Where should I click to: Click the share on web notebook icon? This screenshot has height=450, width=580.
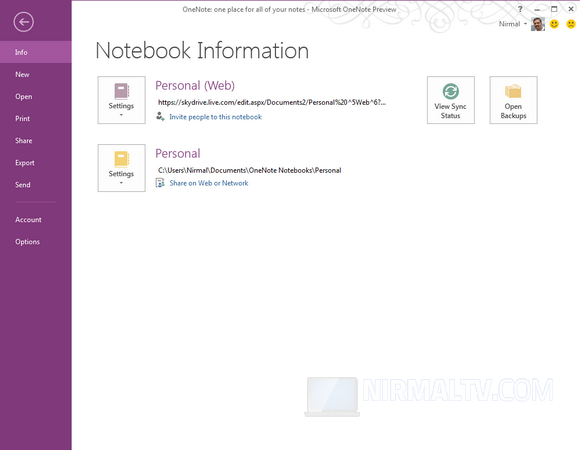(x=160, y=183)
